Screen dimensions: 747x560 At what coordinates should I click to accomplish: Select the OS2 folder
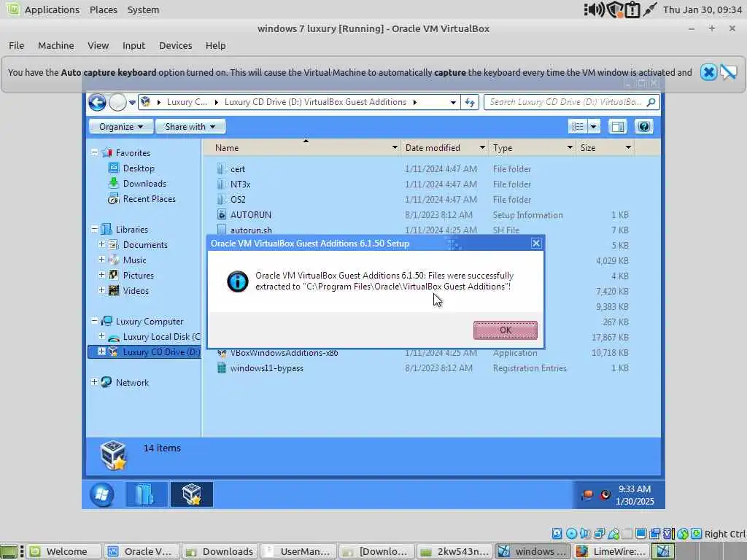(238, 200)
